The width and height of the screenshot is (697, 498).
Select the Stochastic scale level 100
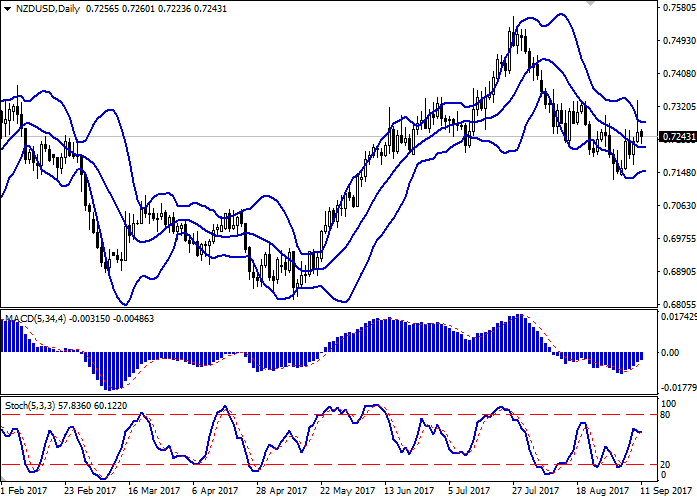(669, 404)
